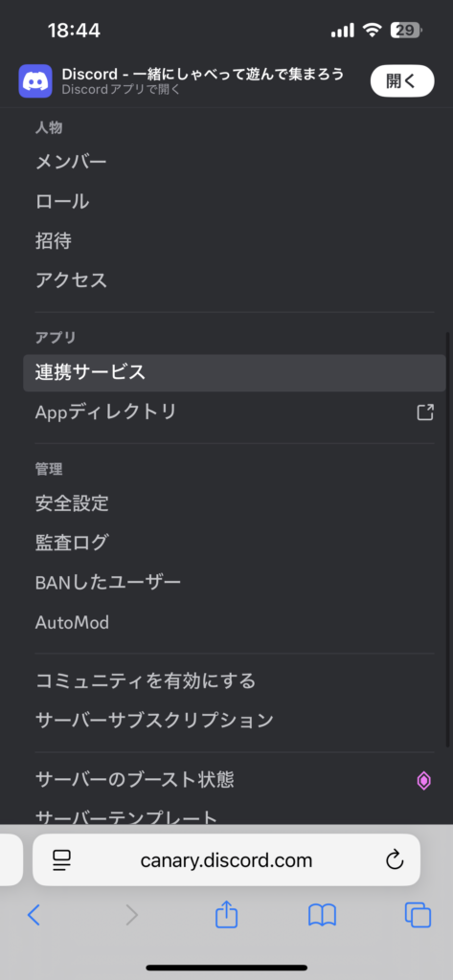Screen dimensions: 453x980
Task: Tap the Safari share icon
Action: pos(226,915)
